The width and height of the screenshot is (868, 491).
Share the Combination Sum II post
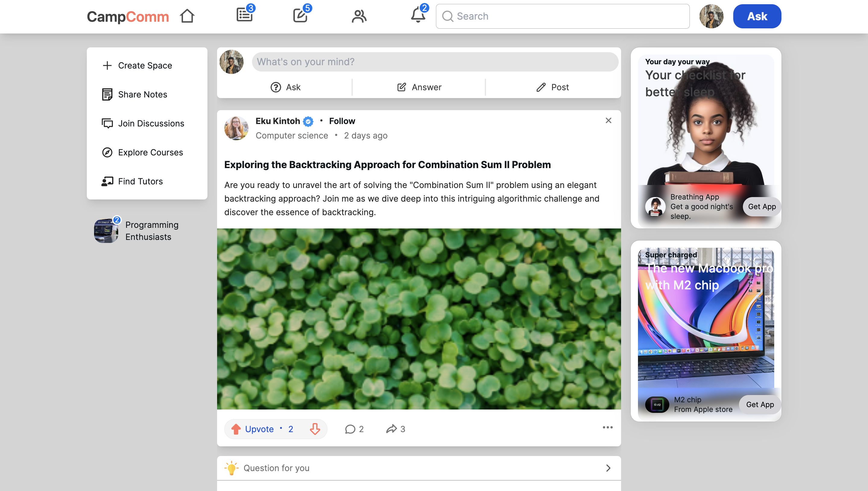(395, 429)
